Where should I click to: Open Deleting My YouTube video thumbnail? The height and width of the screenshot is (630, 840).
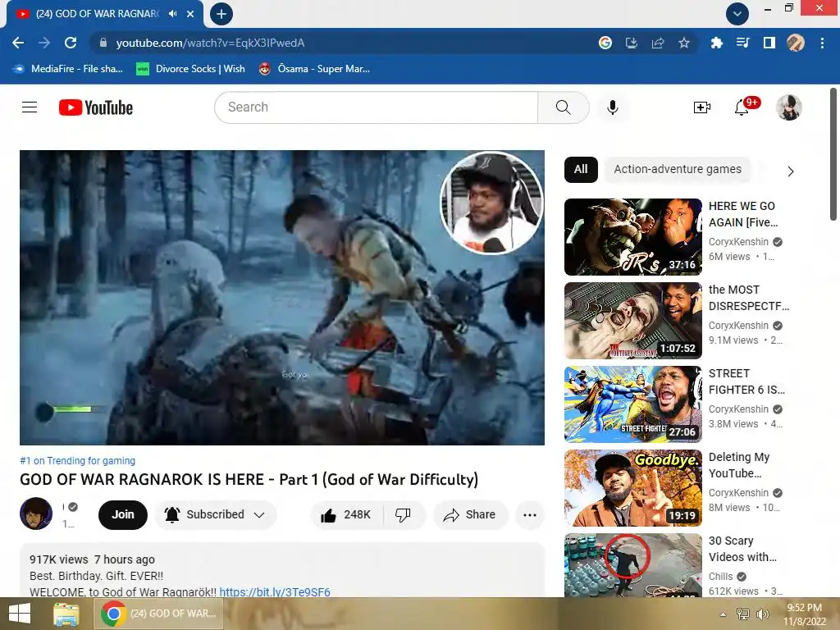(632, 487)
